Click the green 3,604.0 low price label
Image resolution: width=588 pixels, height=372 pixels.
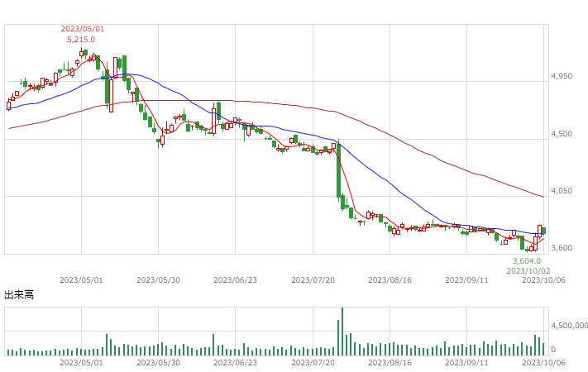coord(527,260)
